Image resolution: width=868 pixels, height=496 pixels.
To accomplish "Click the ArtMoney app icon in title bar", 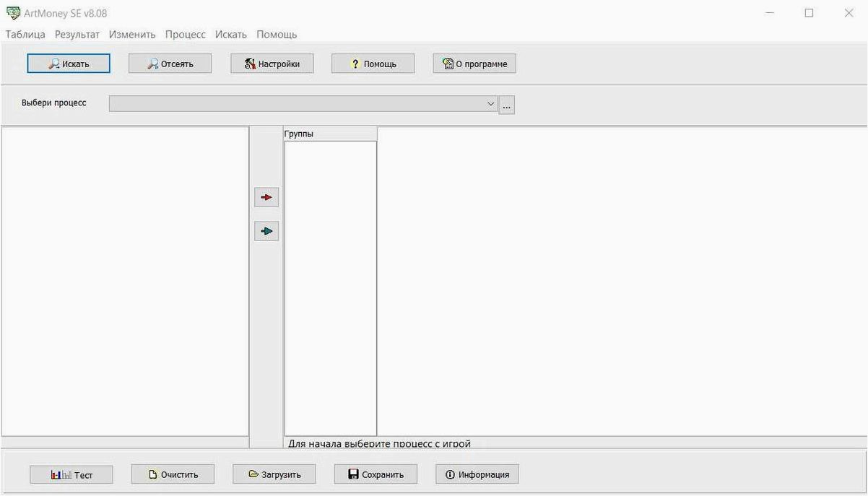I will 13,13.
